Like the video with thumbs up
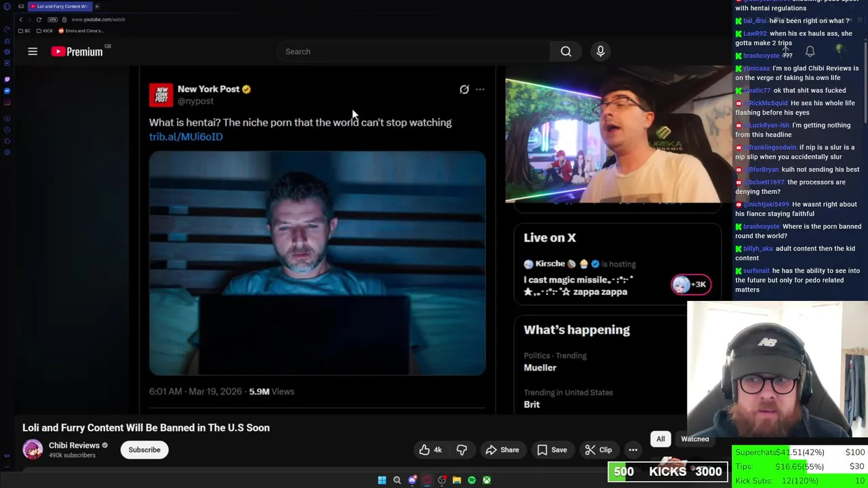The height and width of the screenshot is (488, 868). (431, 450)
